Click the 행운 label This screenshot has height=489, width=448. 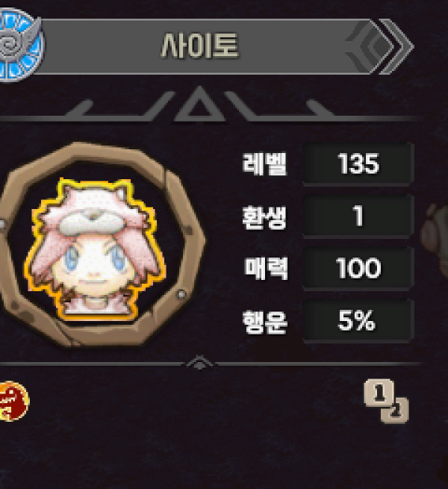click(265, 322)
